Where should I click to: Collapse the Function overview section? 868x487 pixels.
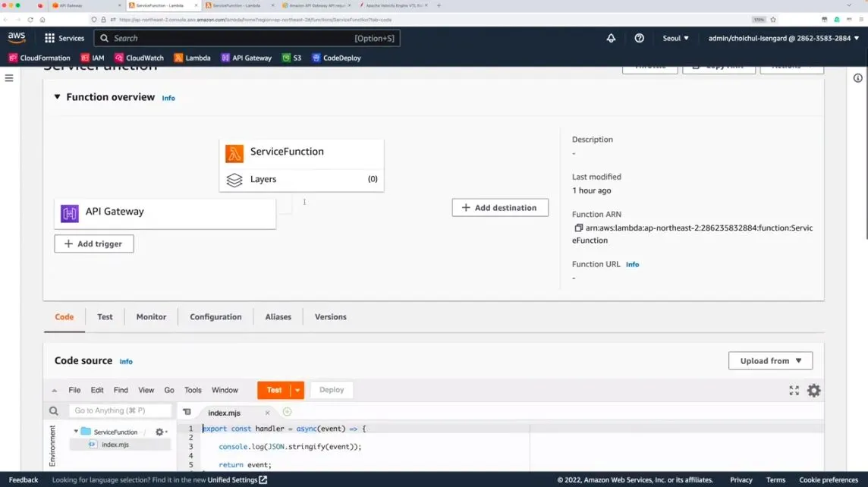57,97
